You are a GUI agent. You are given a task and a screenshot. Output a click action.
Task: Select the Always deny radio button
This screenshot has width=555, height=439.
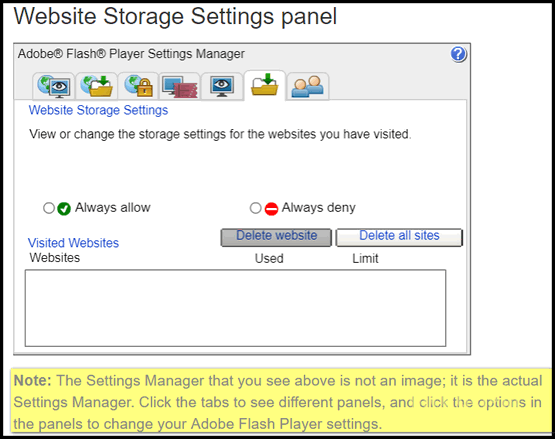click(255, 208)
